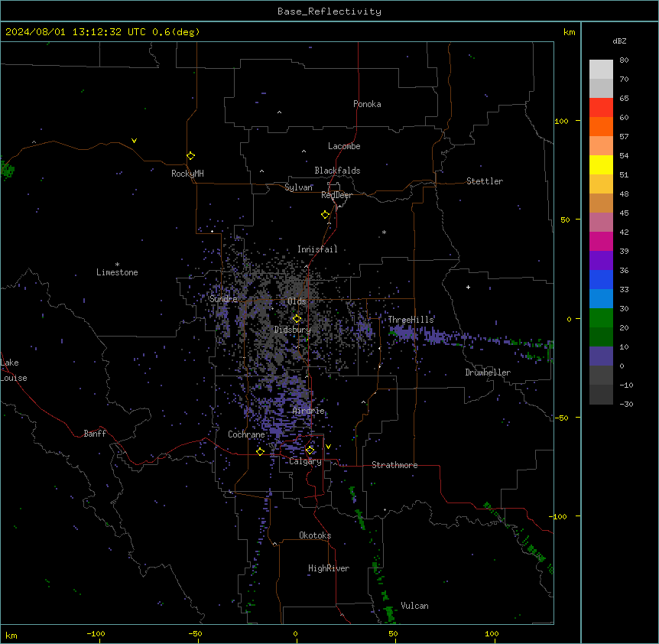
Task: Select the Lacombe city label
Action: pos(344,146)
